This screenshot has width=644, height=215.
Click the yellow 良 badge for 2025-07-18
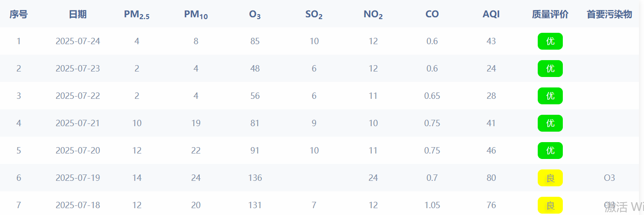coord(550,205)
